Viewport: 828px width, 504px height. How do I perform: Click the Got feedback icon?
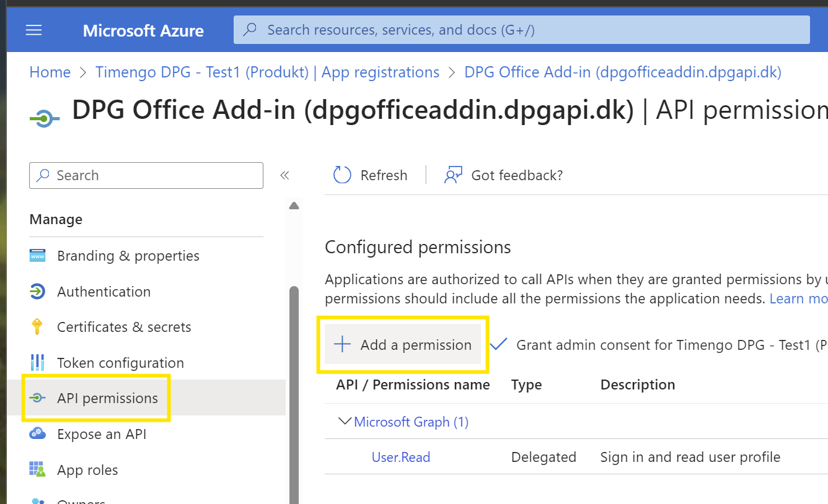[x=453, y=175]
